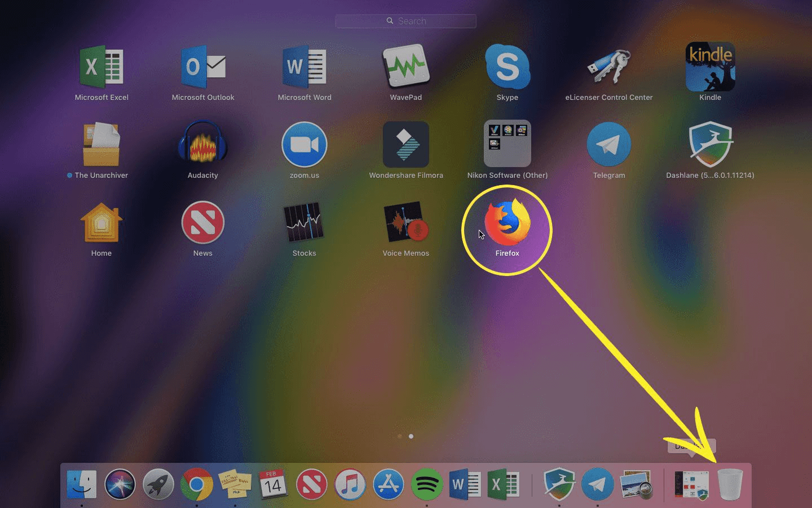Launch the Kindle app

pos(710,67)
